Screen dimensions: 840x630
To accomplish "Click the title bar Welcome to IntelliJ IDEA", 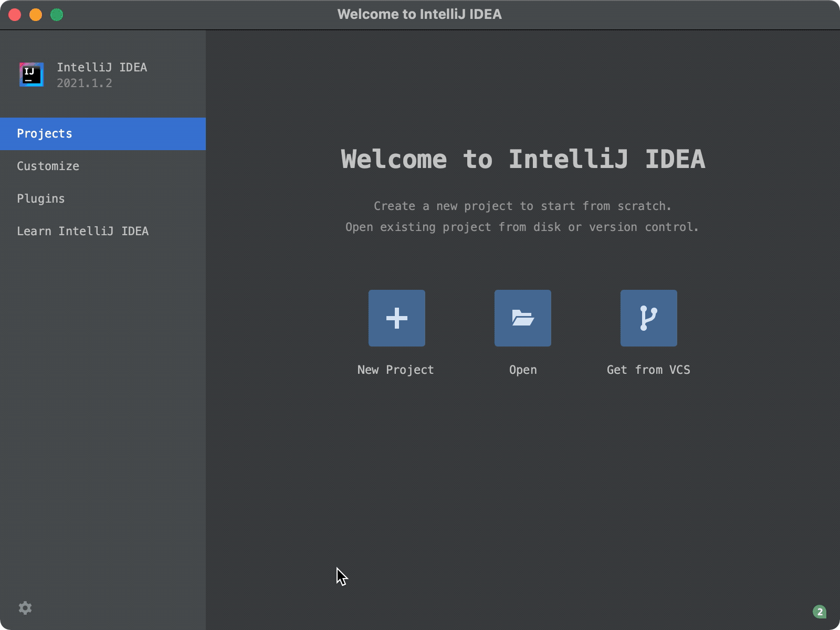I will (420, 14).
